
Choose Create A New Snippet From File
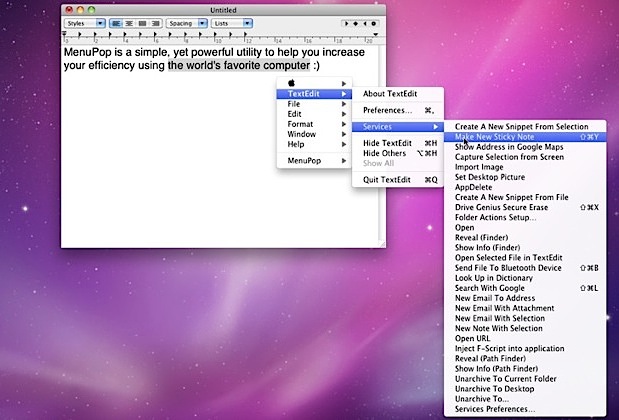(525, 197)
